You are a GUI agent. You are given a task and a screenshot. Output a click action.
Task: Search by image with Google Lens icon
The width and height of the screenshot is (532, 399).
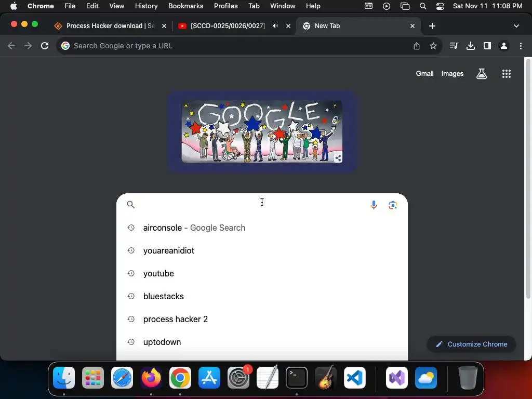pos(393,205)
